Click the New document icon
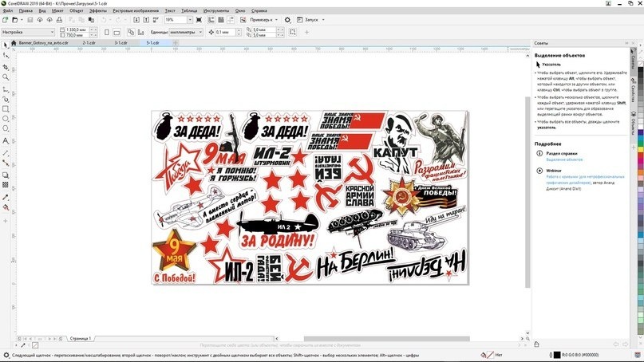644x362 pixels. [x=5, y=20]
